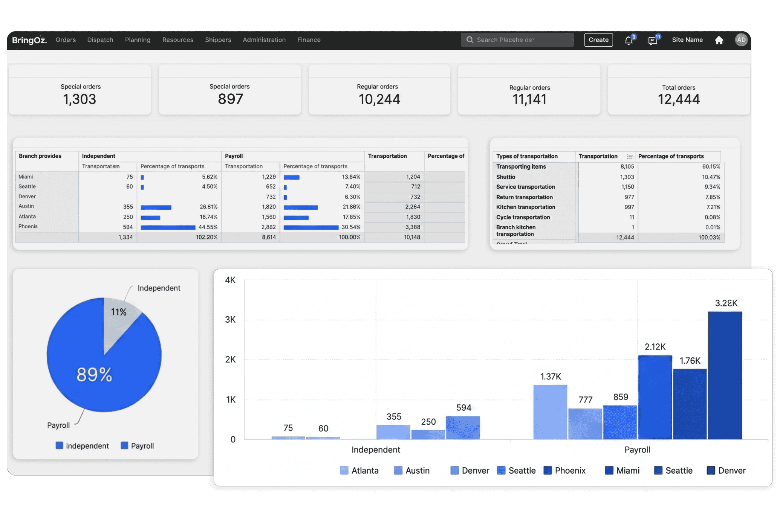Viewport: 780px width, 532px height.
Task: Open the Transportation column sort/filter icon
Action: click(x=630, y=157)
